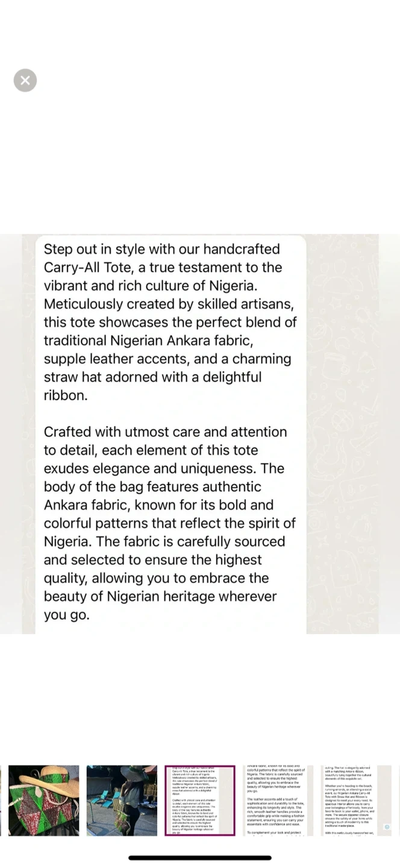Open the green Ankara tote with straw hat thumbnail

click(43, 800)
